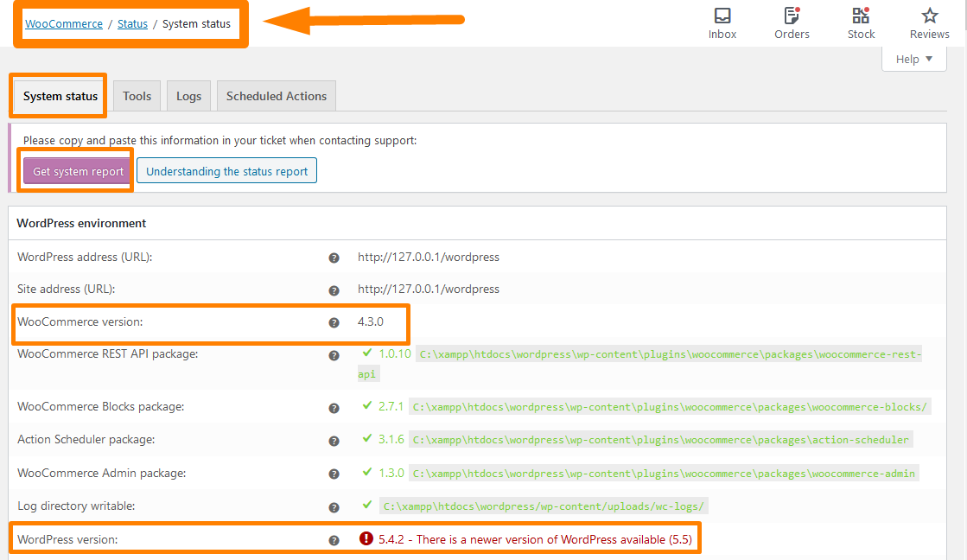Open Understanding the status report
This screenshot has height=560, width=967.
click(227, 171)
